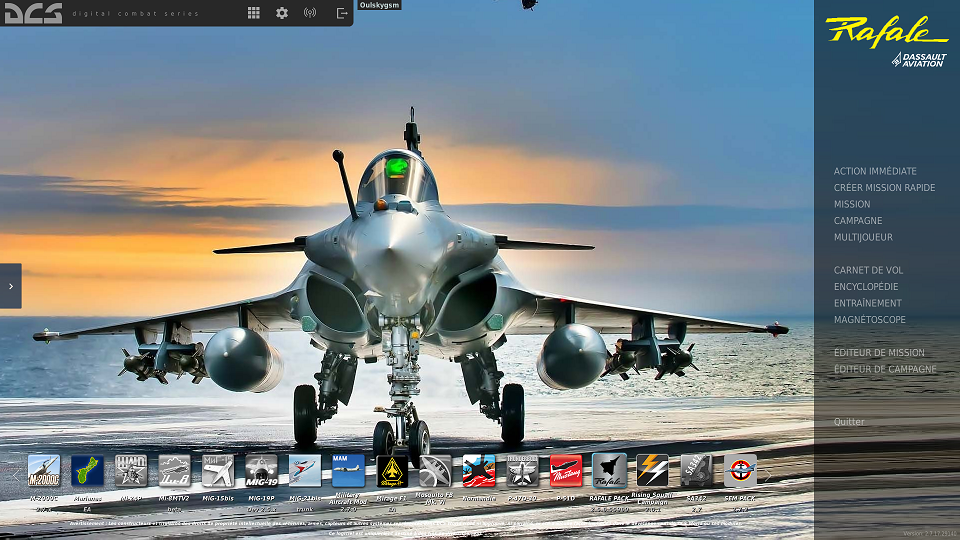Image resolution: width=960 pixels, height=540 pixels.
Task: Expand the left side panel arrow
Action: tap(10, 286)
